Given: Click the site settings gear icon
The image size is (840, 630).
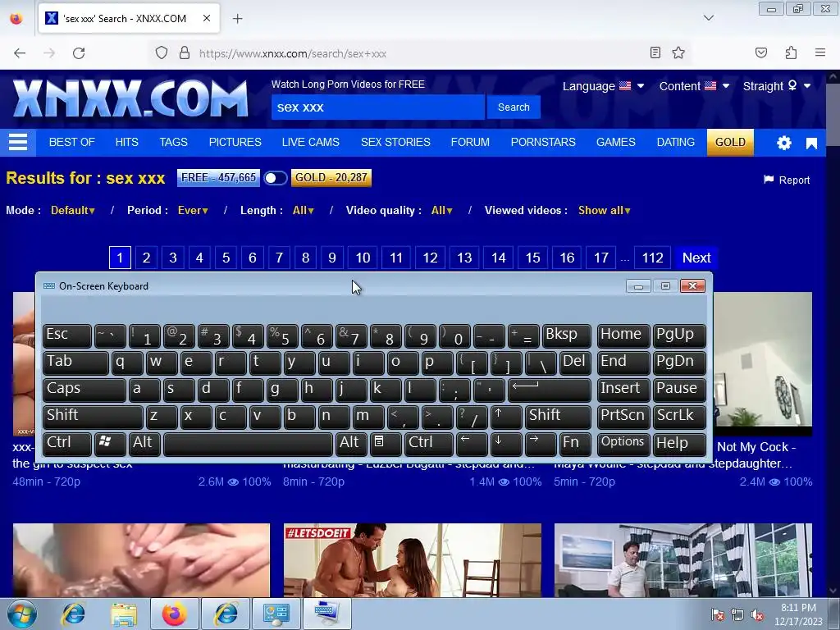Looking at the screenshot, I should click(783, 143).
